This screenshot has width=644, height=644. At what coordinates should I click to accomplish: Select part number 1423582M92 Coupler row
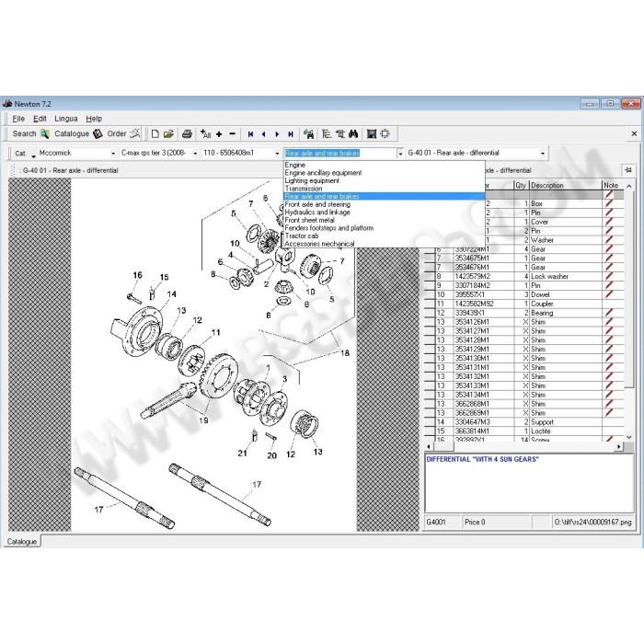(x=524, y=304)
